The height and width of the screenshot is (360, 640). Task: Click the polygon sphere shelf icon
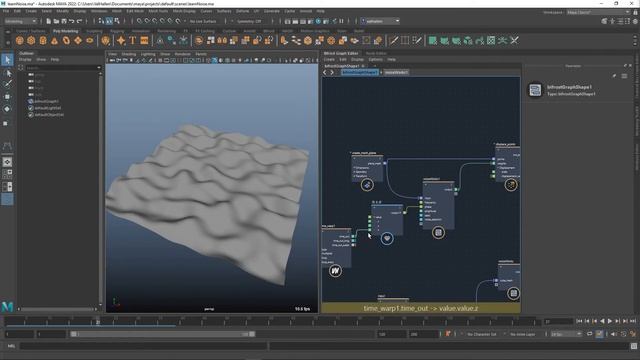tap(20, 40)
